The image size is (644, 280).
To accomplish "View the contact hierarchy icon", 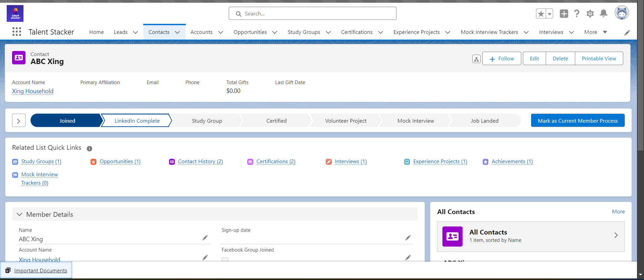I will click(x=476, y=59).
